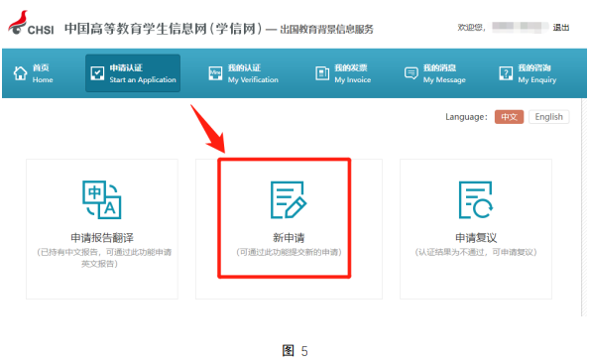The width and height of the screenshot is (589, 364).
Task: Click description 可通过此功能提交新的申请
Action: coord(289,252)
